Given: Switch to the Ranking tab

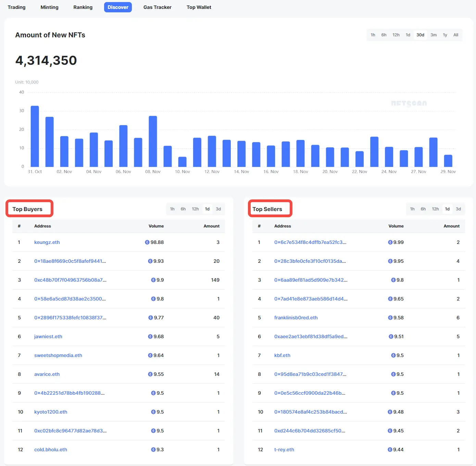Looking at the screenshot, I should coord(83,7).
